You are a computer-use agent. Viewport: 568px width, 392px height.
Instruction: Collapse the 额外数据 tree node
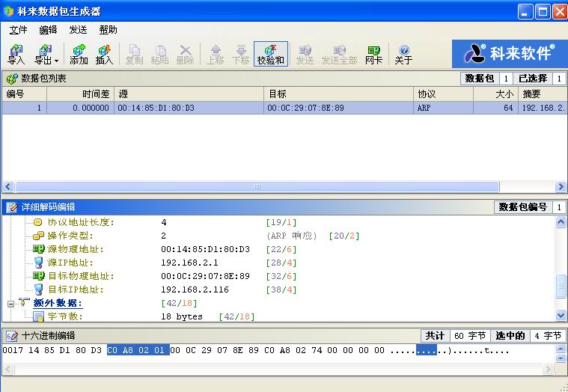click(11, 304)
